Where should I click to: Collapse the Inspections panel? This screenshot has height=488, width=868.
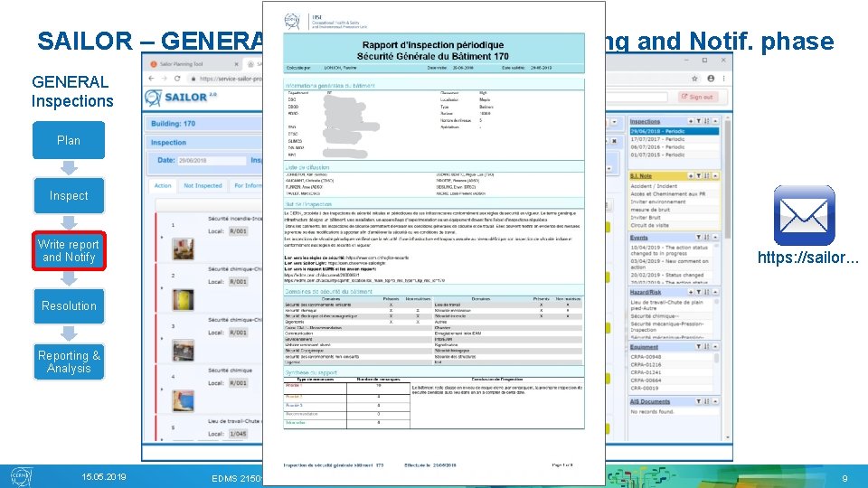pos(715,121)
